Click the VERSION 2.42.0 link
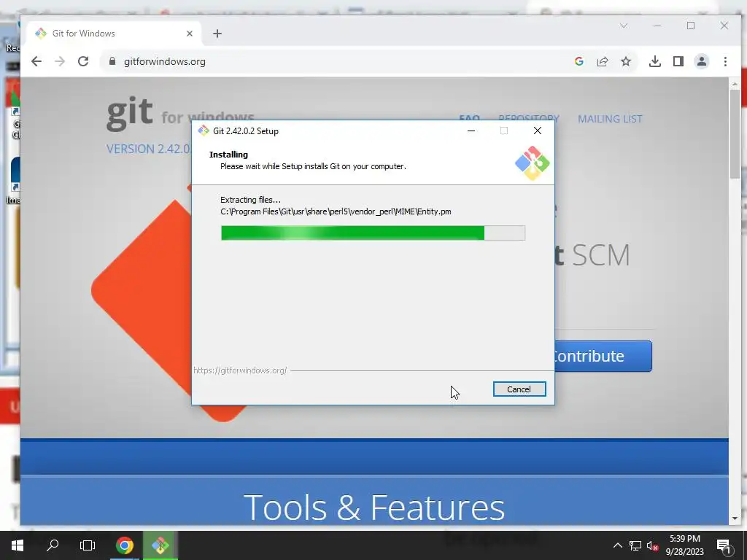The height and width of the screenshot is (560, 747). [148, 149]
